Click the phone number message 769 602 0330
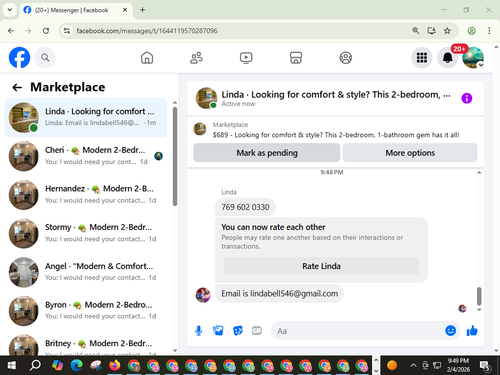 (245, 207)
